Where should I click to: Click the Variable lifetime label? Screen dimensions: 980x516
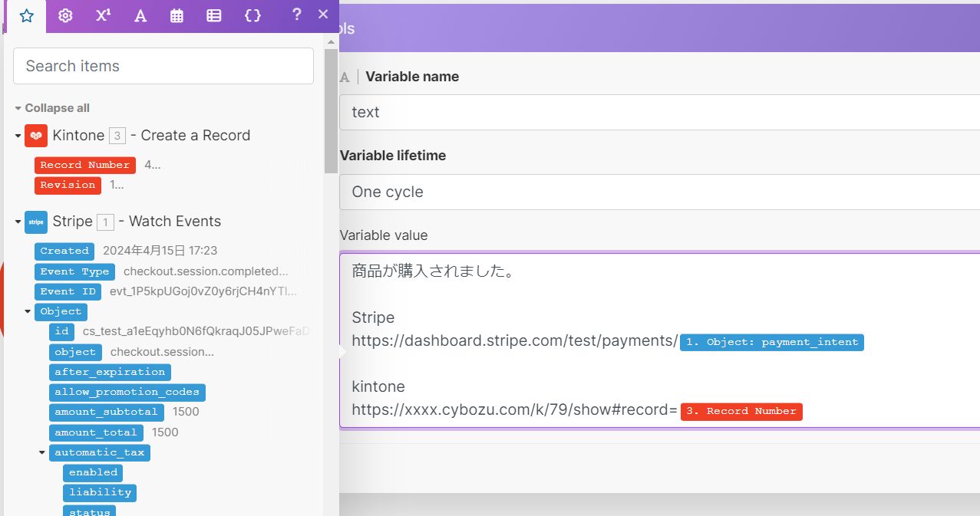click(393, 156)
